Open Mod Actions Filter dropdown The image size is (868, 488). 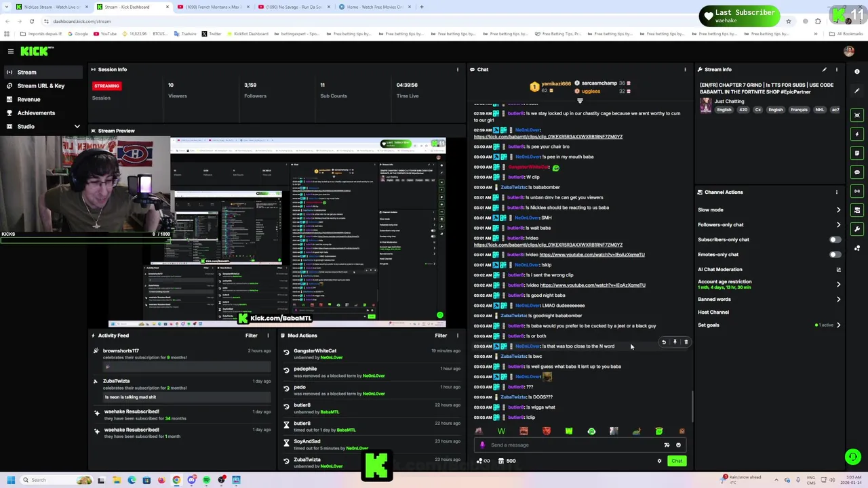441,335
